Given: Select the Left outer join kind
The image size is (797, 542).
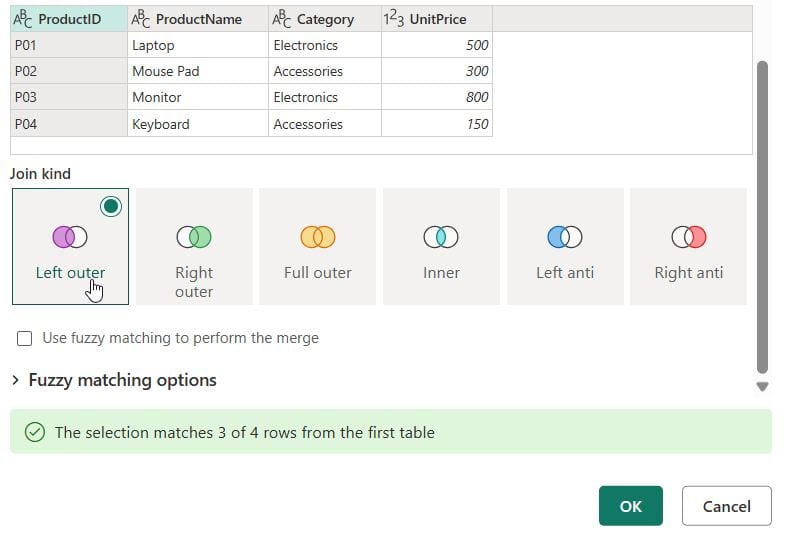Looking at the screenshot, I should pos(70,247).
